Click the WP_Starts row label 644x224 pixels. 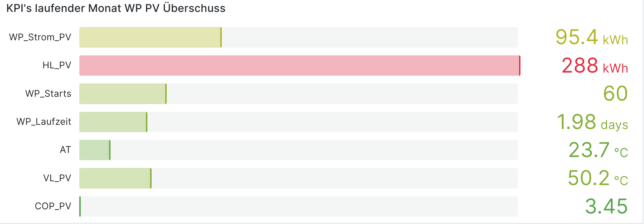pyautogui.click(x=48, y=94)
